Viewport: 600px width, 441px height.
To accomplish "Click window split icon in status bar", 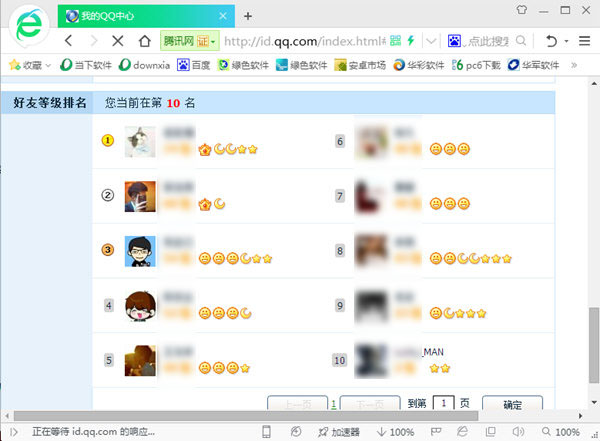I will pyautogui.click(x=490, y=432).
